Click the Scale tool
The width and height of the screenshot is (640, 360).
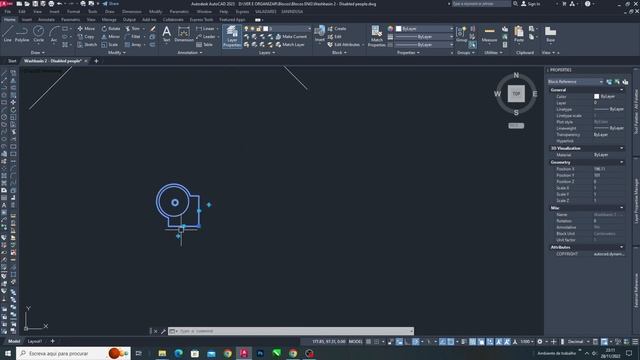tap(110, 44)
